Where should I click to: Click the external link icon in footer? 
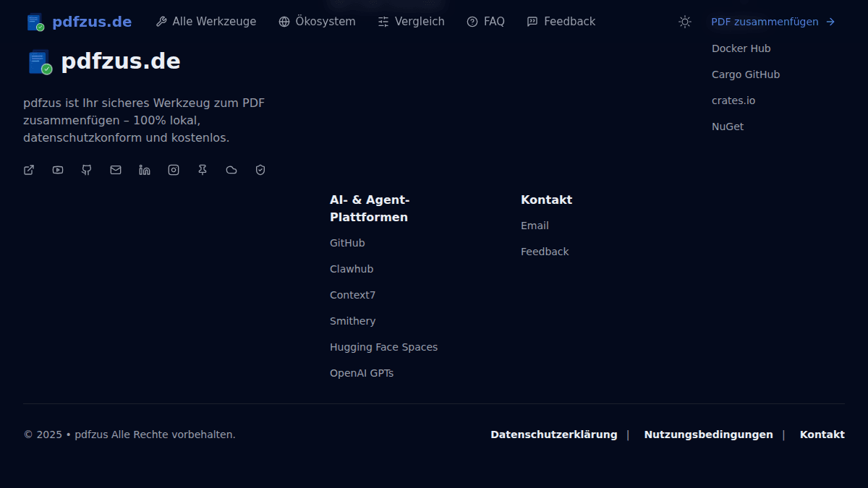tap(29, 170)
